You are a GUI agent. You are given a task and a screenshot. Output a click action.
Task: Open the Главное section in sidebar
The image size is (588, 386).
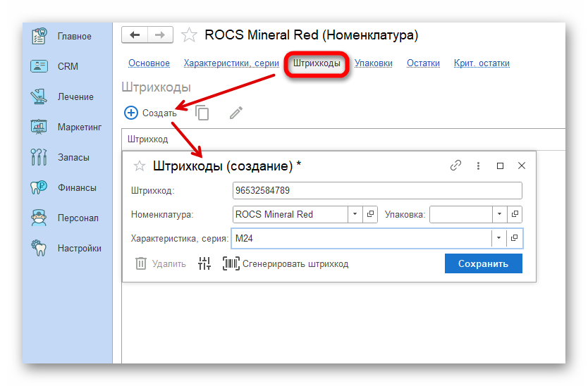click(61, 37)
